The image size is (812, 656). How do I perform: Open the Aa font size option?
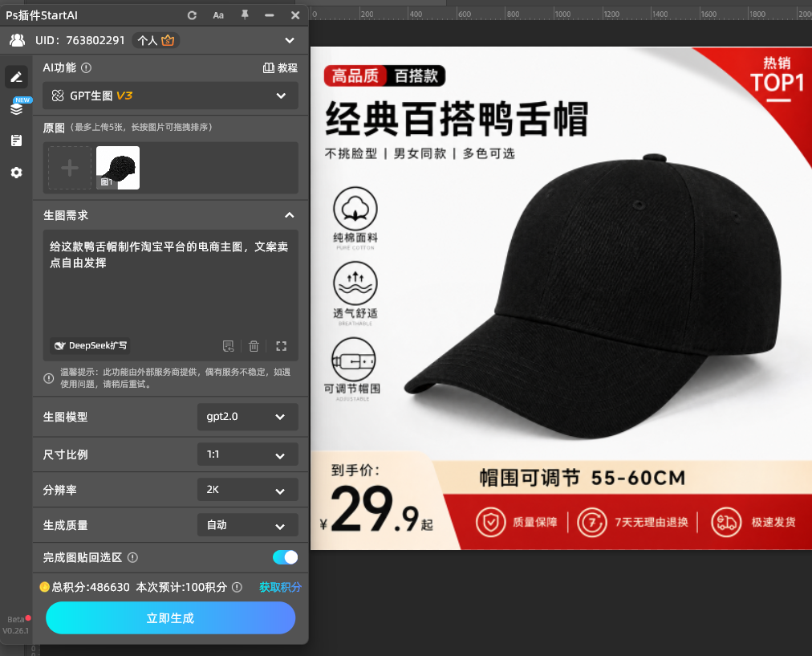(218, 15)
